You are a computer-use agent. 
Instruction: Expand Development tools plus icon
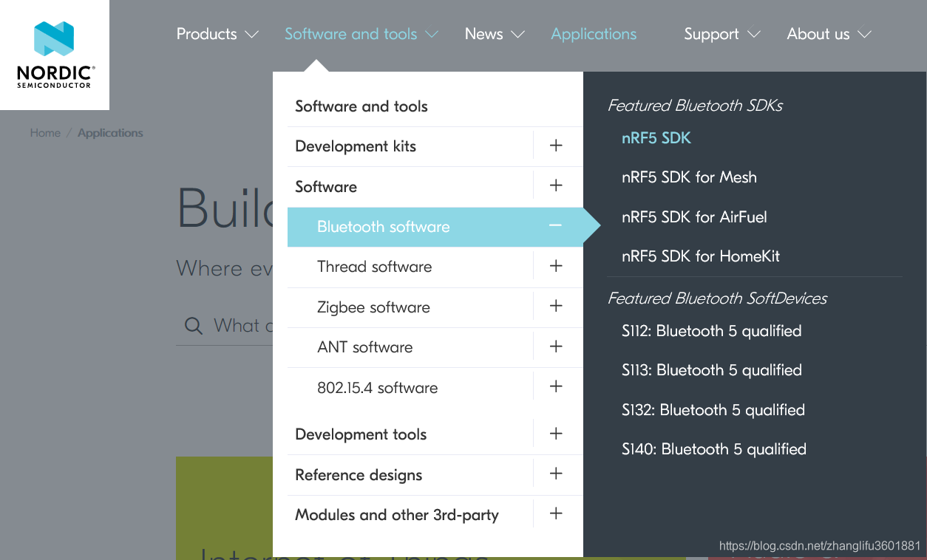click(x=557, y=434)
